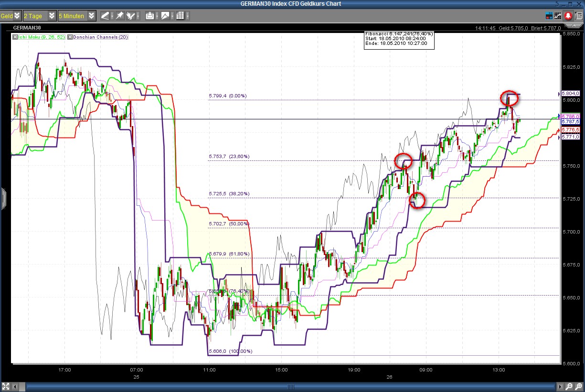Remove the Donchian Channels indicator checkbox
The height and width of the screenshot is (392, 585).
coord(70,37)
